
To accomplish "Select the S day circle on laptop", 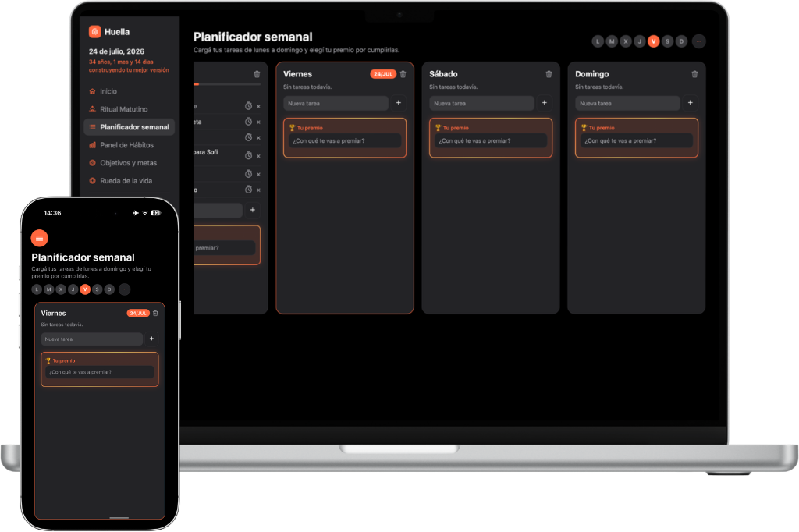I will (668, 41).
